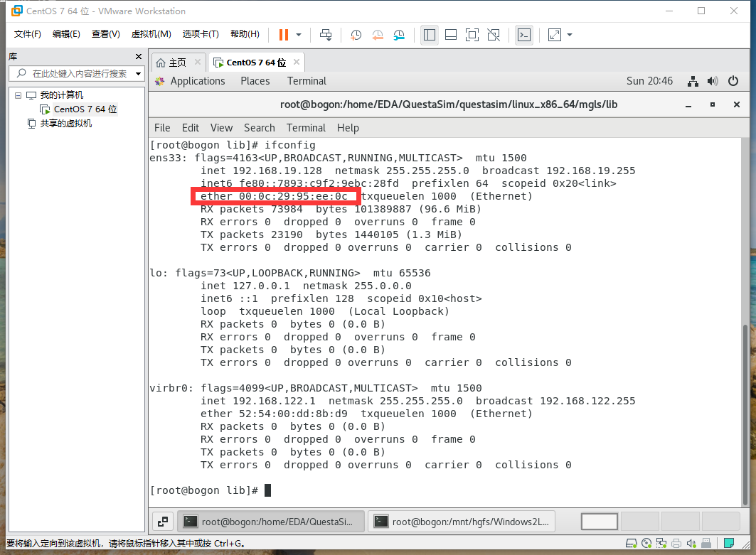Click the teal message log icon

[729, 544]
